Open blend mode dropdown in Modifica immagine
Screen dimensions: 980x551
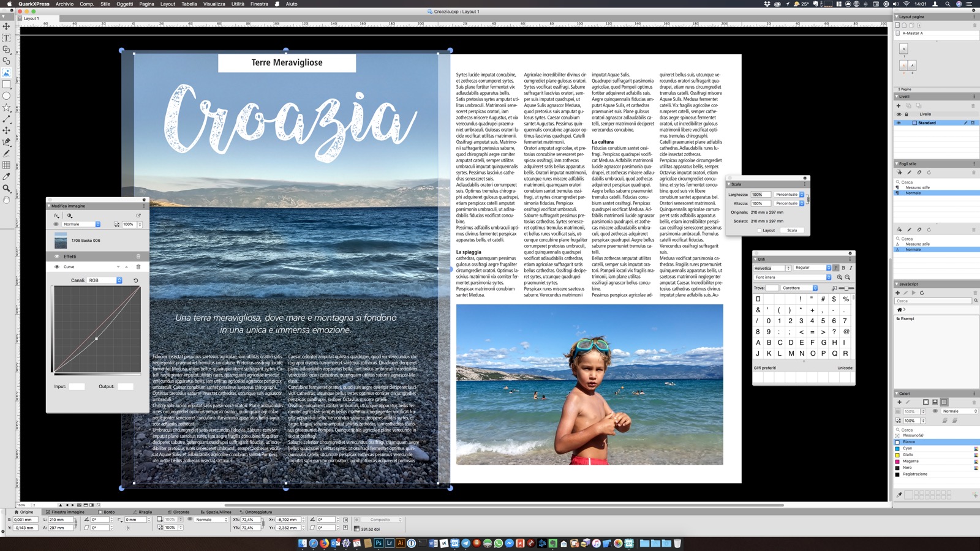(81, 224)
